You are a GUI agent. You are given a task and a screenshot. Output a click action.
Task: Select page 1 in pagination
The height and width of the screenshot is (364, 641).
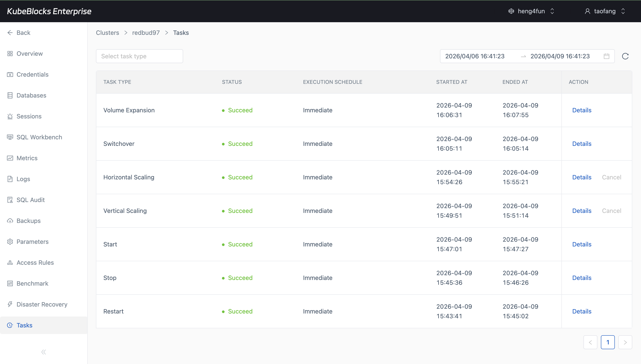[608, 342]
